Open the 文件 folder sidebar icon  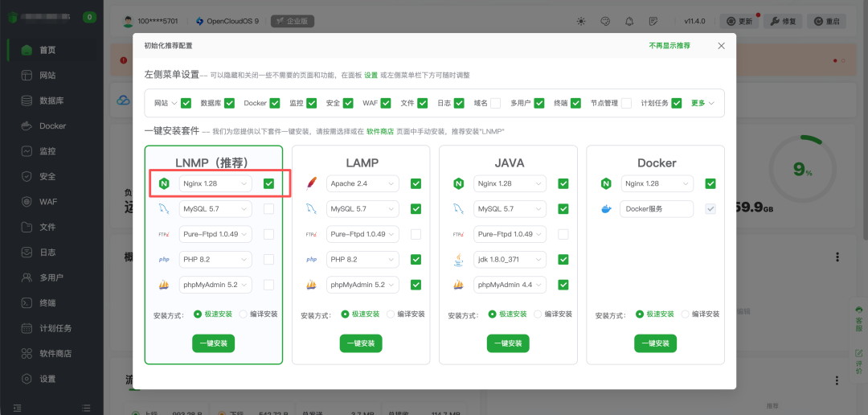click(x=27, y=227)
